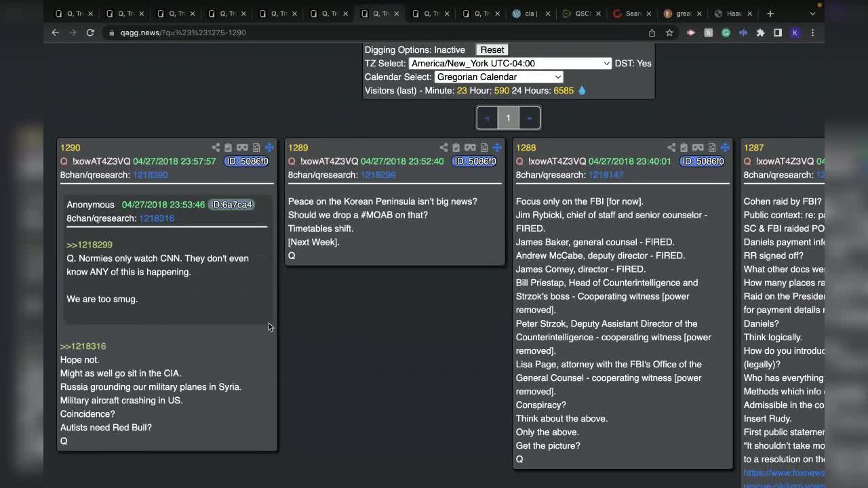Click the 24 Hours visitor count 6585
Image resolution: width=868 pixels, height=488 pixels.
click(564, 90)
